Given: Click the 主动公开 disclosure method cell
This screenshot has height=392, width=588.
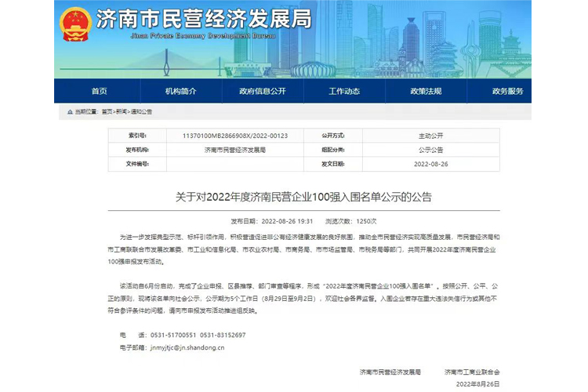Looking at the screenshot, I should pyautogui.click(x=430, y=136).
